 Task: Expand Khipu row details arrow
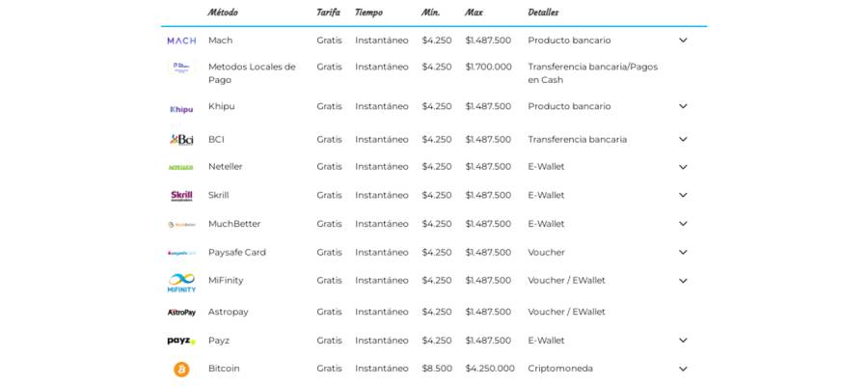(x=683, y=106)
